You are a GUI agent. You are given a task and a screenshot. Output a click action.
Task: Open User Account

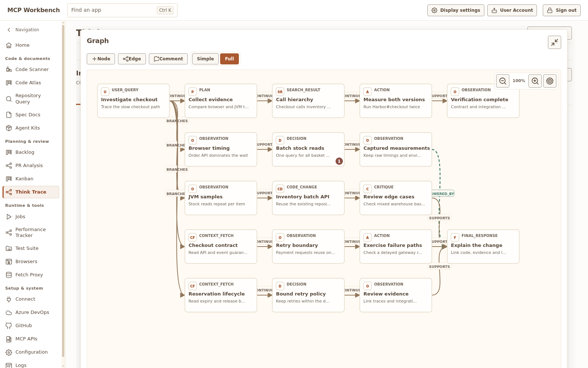[x=512, y=10]
